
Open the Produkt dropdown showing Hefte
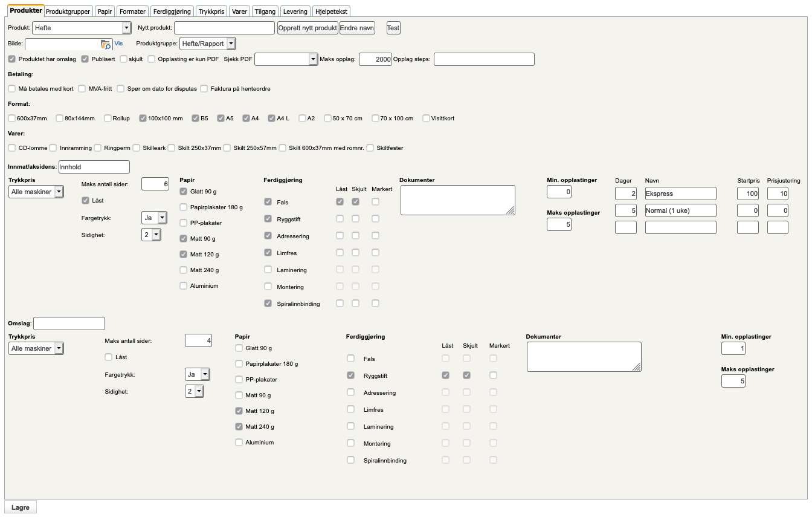82,28
